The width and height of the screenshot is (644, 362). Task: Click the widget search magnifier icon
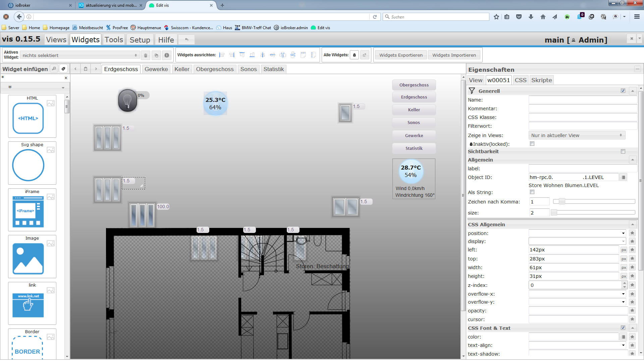click(x=54, y=69)
